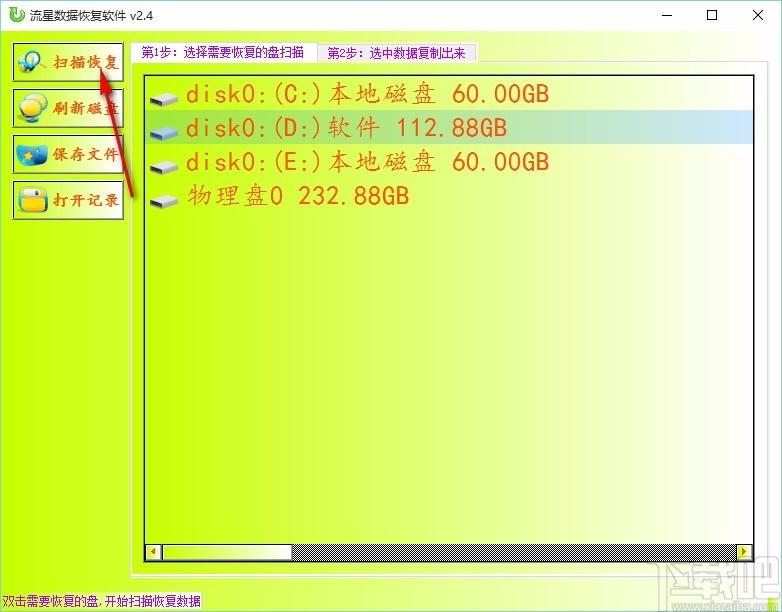This screenshot has width=782, height=612.
Task: Click the blue star icon on 保存文件
Action: (31, 155)
